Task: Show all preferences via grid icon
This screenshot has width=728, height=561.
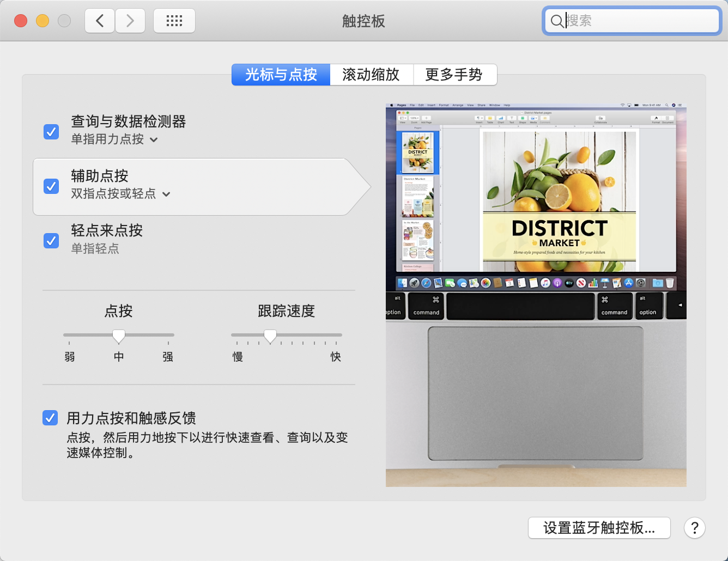Action: [x=174, y=21]
